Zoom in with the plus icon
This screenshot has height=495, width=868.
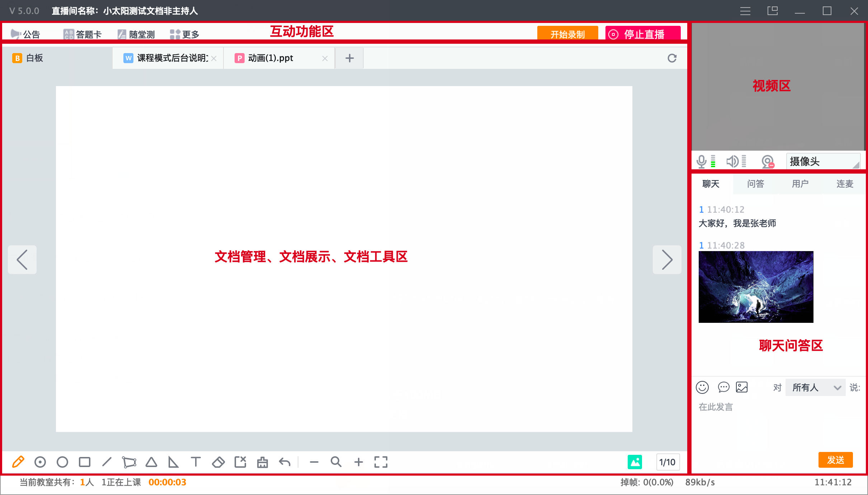tap(359, 462)
